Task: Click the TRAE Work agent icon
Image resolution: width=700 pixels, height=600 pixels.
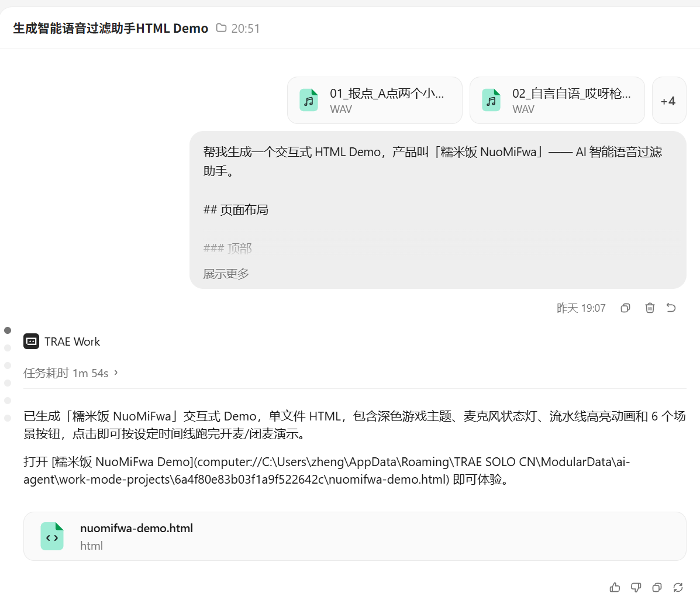Action: tap(31, 342)
